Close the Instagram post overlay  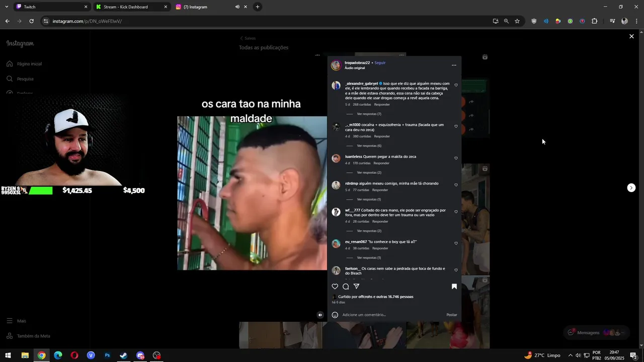click(x=631, y=36)
